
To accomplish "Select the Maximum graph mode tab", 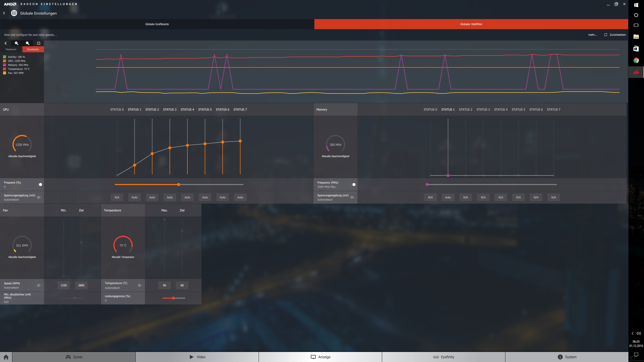I will (11, 49).
